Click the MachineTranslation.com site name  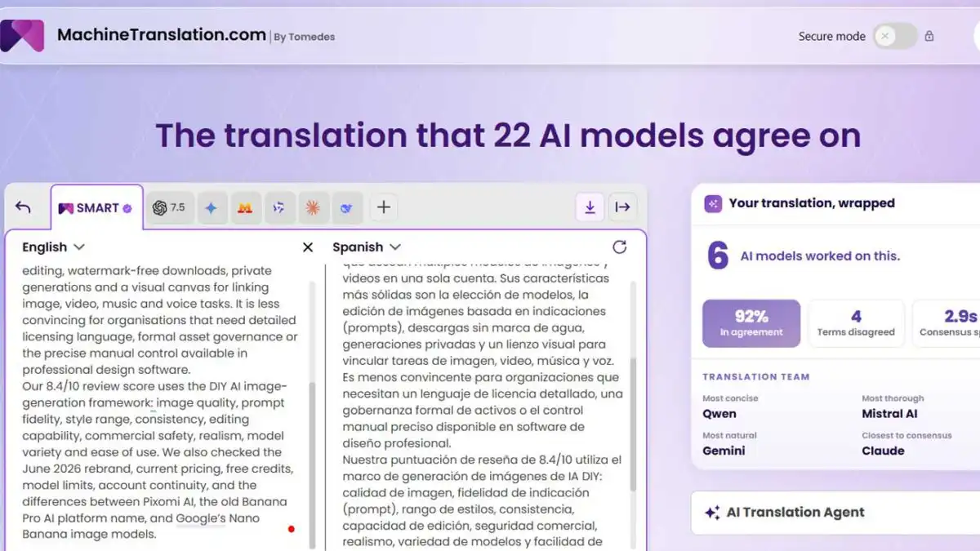(162, 35)
